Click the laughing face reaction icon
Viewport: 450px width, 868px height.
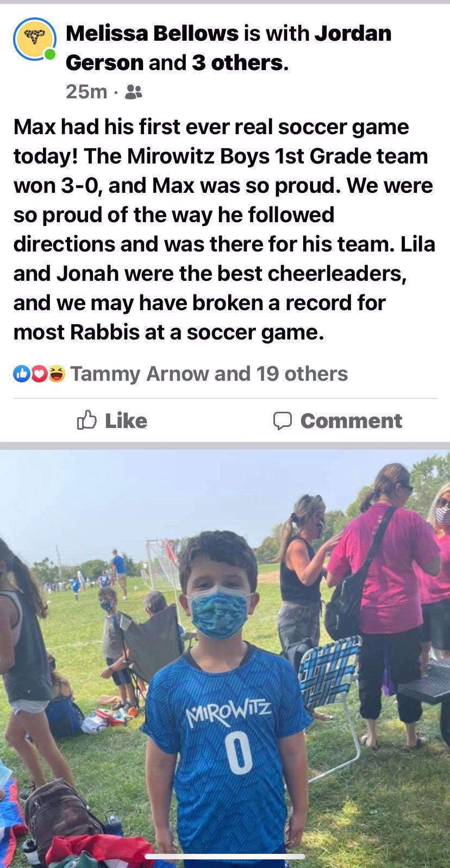click(x=56, y=374)
